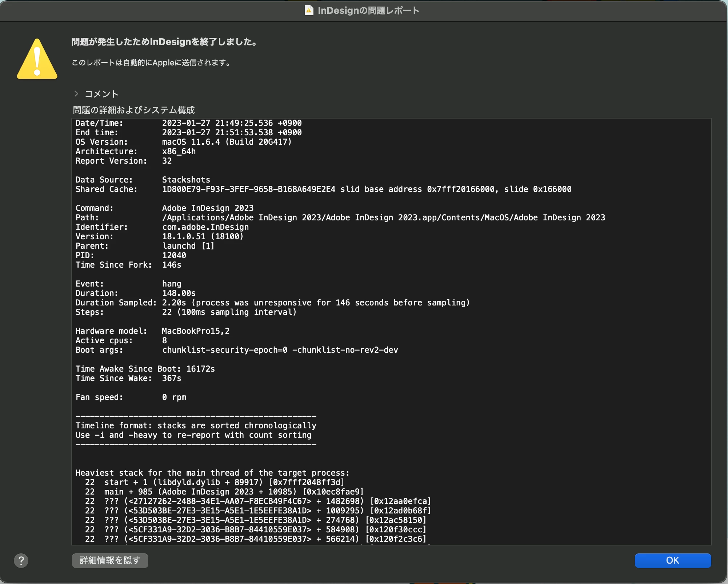
Task: Click the yellow warning triangle icon
Action: (37, 60)
